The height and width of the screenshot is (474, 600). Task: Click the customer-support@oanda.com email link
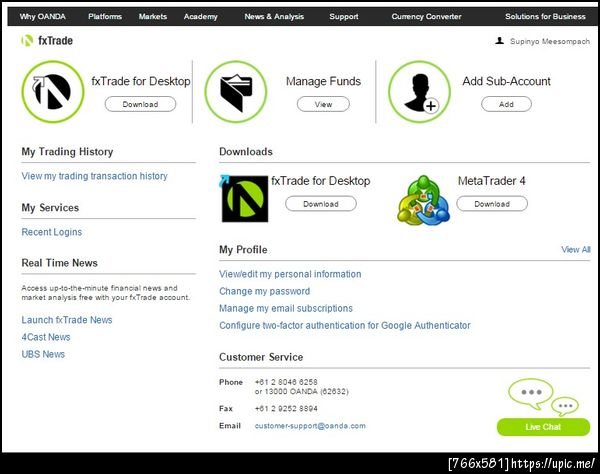[310, 426]
